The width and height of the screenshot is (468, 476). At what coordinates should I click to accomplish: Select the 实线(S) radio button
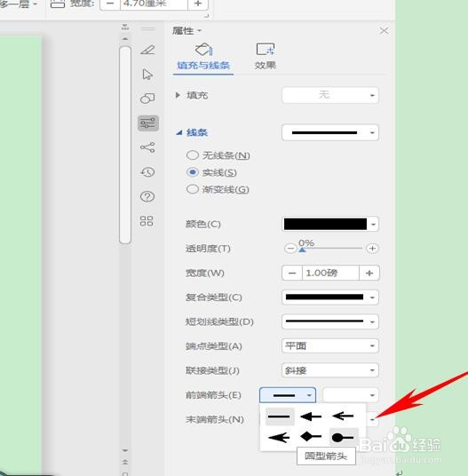pyautogui.click(x=193, y=172)
